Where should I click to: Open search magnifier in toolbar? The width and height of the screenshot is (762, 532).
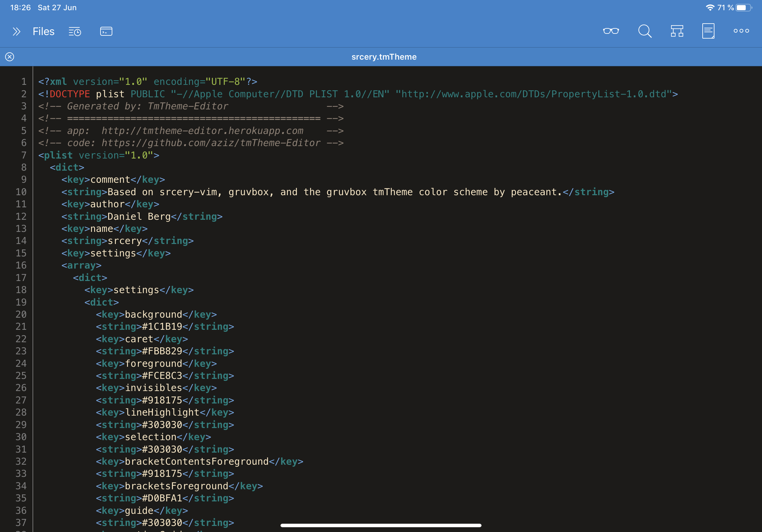[645, 31]
